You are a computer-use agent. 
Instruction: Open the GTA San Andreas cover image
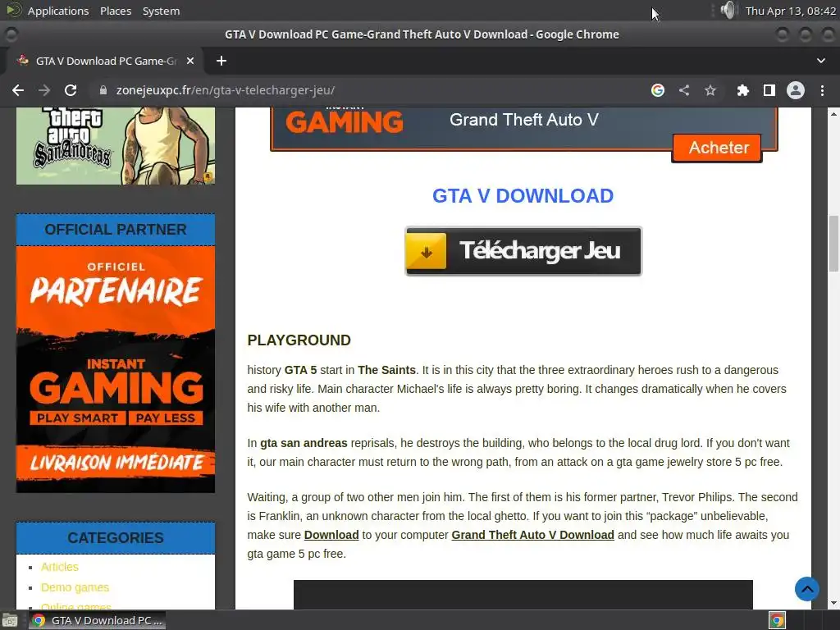(115, 146)
